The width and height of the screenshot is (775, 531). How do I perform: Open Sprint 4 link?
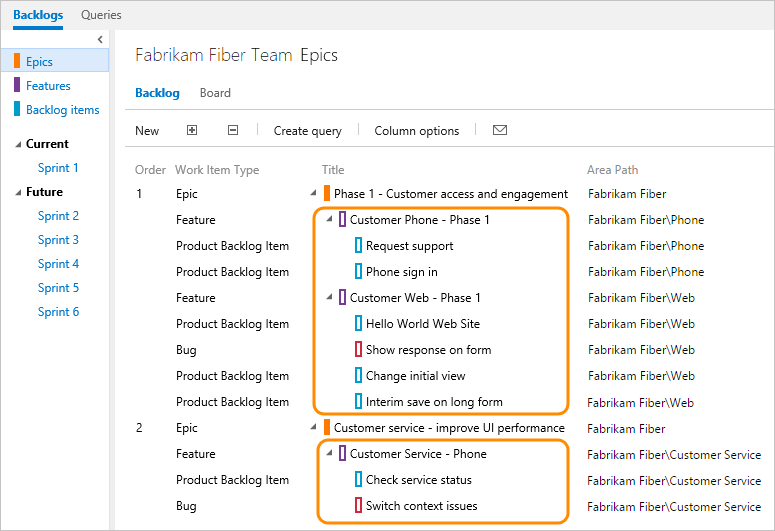coord(58,264)
